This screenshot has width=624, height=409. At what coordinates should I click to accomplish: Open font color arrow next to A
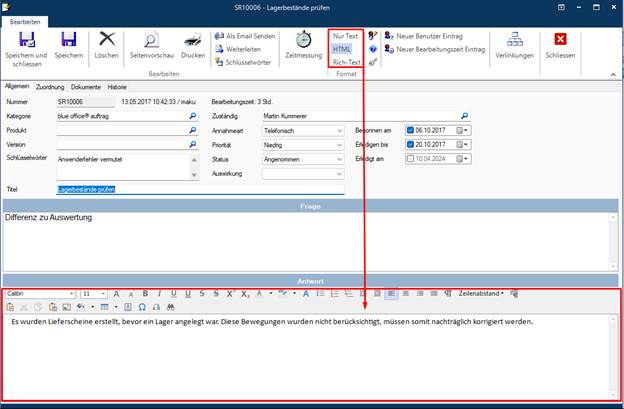pyautogui.click(x=271, y=294)
